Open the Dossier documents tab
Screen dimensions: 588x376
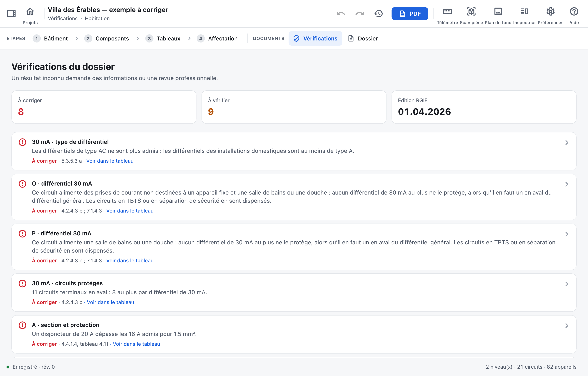(x=363, y=38)
